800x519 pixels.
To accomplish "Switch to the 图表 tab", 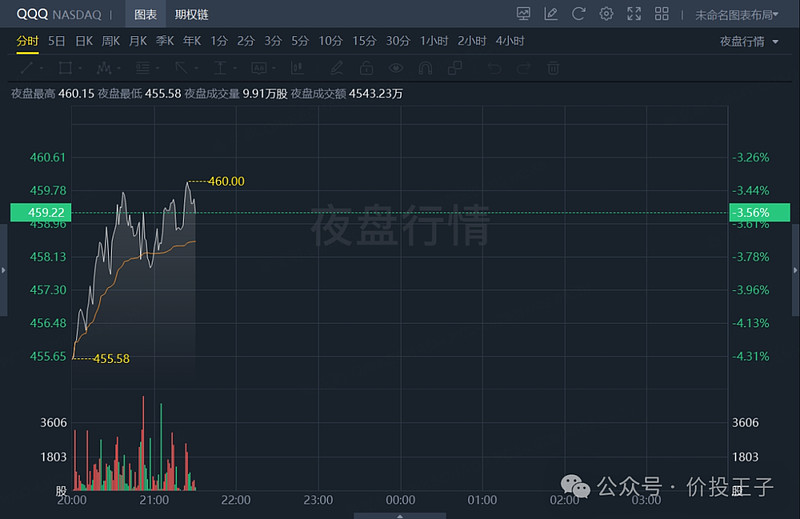I will click(x=145, y=14).
